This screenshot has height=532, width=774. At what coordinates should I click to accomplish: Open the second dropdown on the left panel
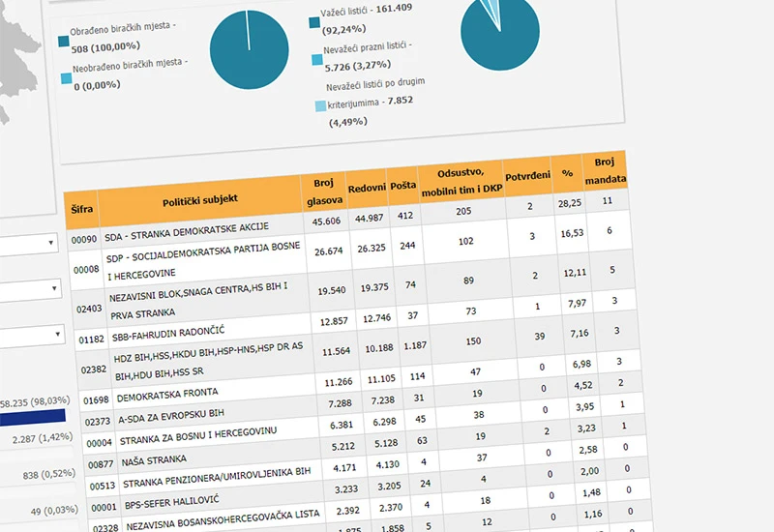click(31, 289)
